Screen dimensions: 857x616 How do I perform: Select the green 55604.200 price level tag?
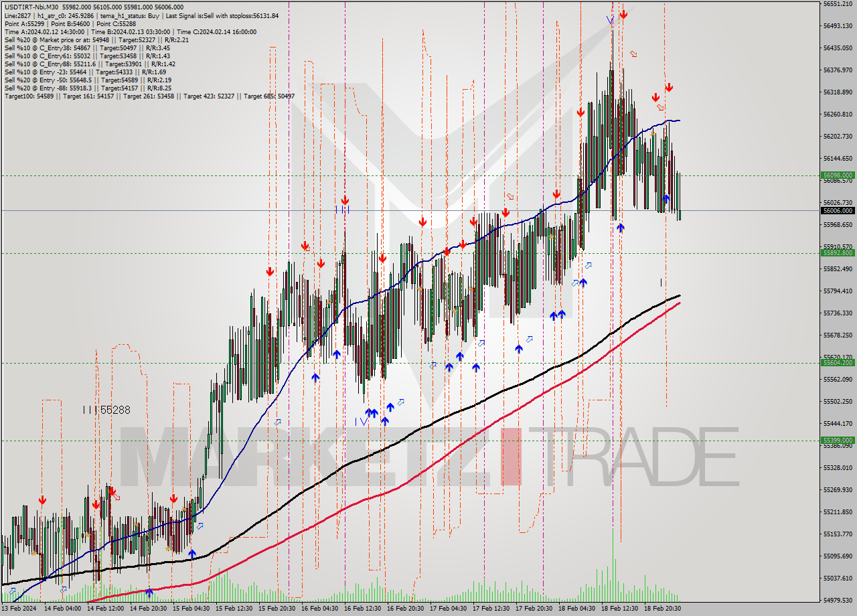point(837,362)
